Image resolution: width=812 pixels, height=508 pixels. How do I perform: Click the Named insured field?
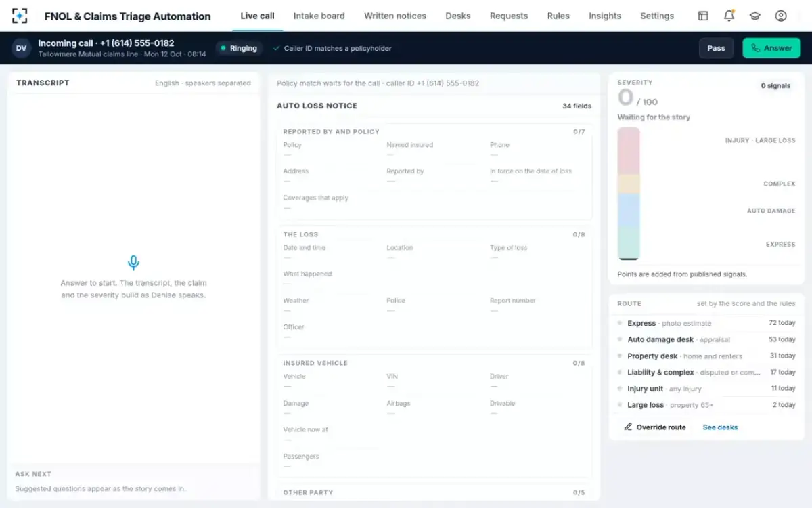click(x=434, y=150)
